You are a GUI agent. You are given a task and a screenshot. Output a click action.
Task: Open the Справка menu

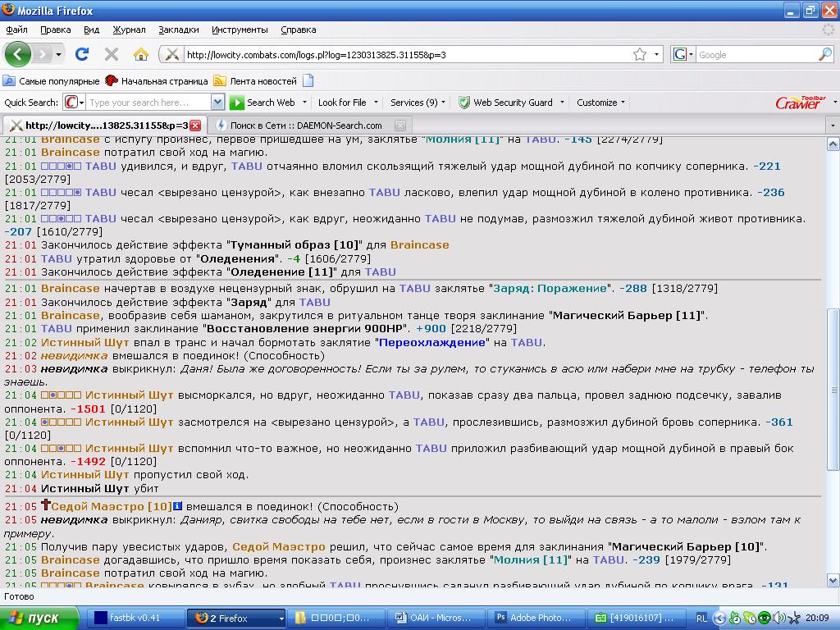click(x=299, y=30)
